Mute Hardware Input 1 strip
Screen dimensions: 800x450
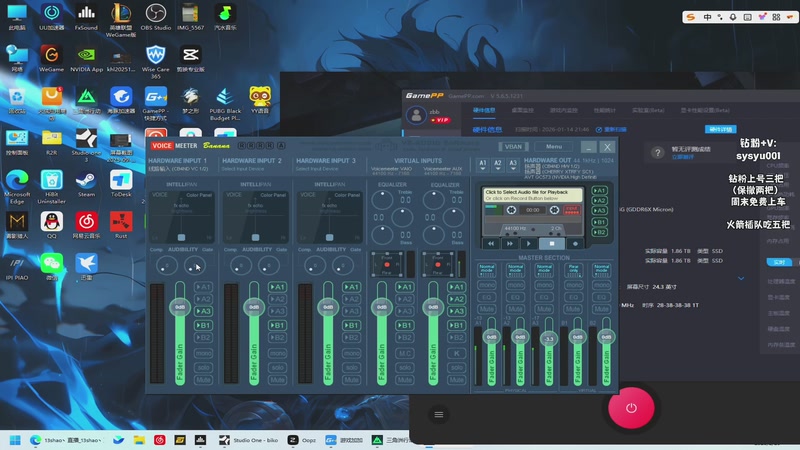pyautogui.click(x=203, y=380)
